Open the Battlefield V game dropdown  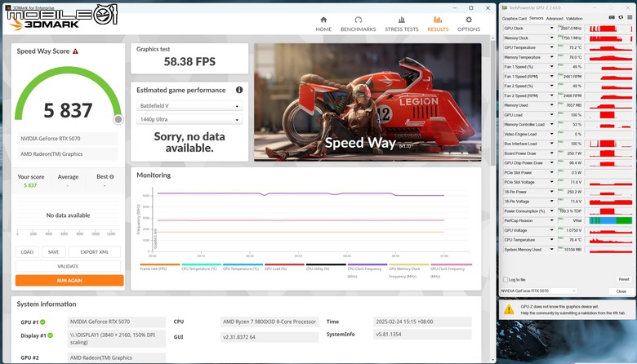coord(189,106)
